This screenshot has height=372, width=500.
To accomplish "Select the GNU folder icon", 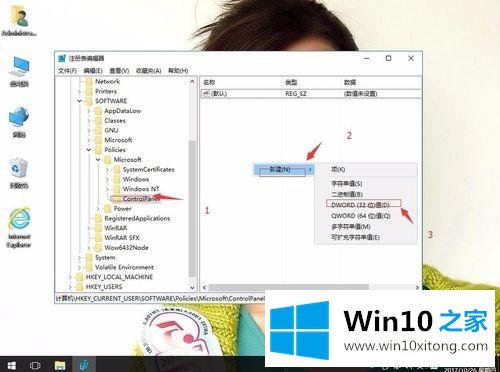I will coord(98,130).
